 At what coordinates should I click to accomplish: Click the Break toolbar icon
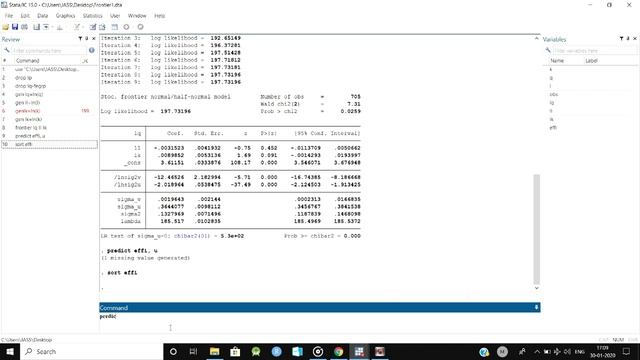[x=140, y=27]
